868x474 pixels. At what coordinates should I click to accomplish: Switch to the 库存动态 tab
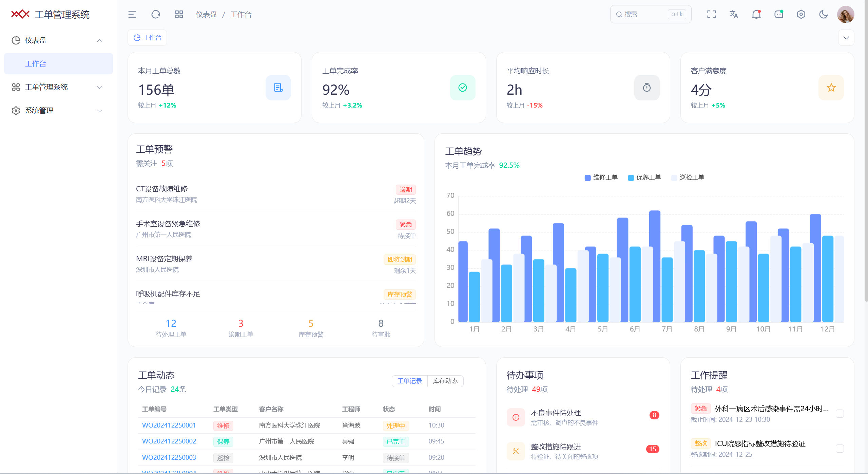(x=445, y=381)
